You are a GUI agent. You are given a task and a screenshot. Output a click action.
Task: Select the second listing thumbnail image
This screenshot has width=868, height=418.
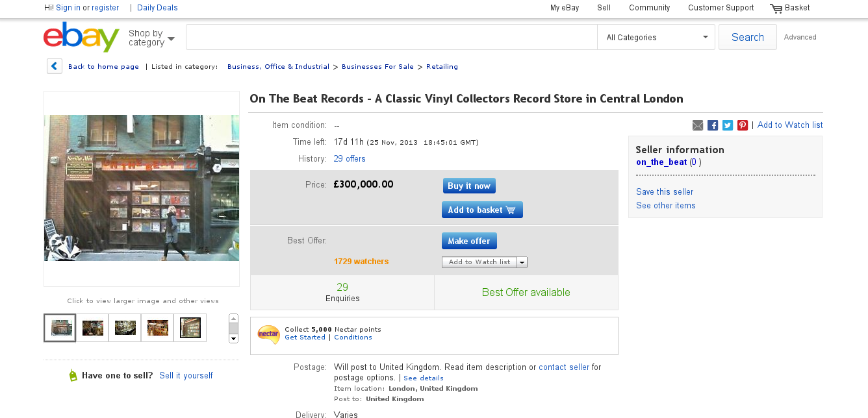coord(92,328)
